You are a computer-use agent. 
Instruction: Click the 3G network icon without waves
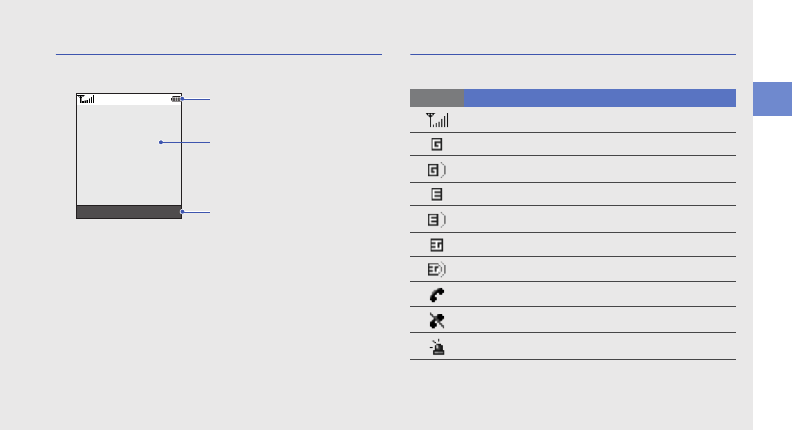coord(437,245)
